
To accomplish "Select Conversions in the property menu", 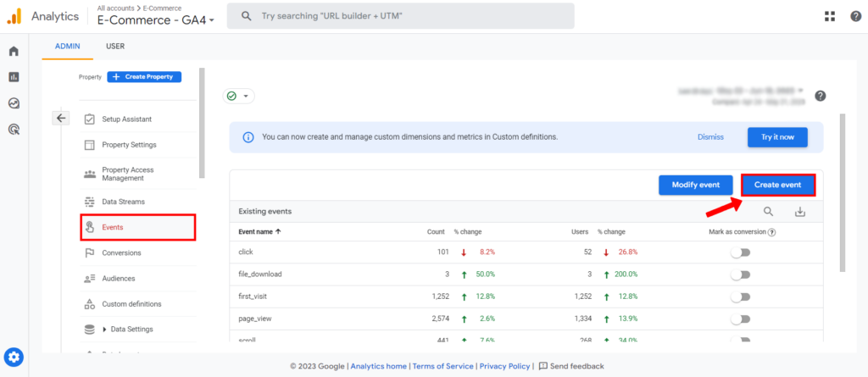I will [x=121, y=252].
